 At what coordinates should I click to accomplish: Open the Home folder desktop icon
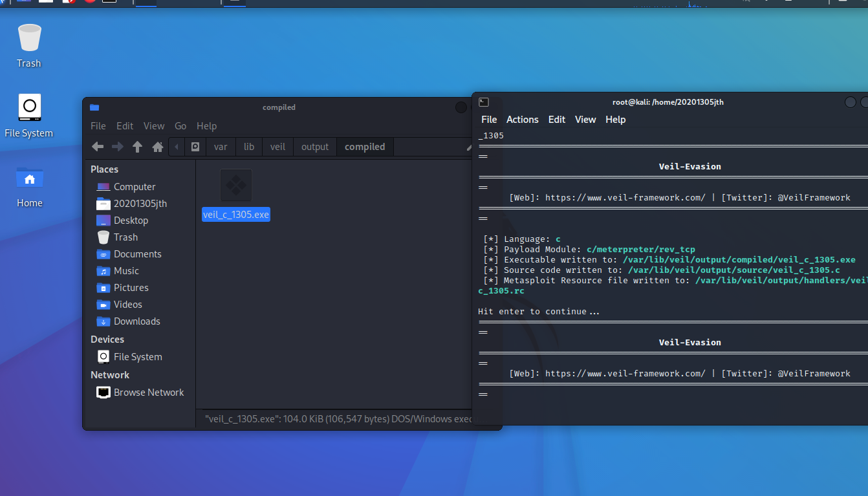tap(29, 178)
